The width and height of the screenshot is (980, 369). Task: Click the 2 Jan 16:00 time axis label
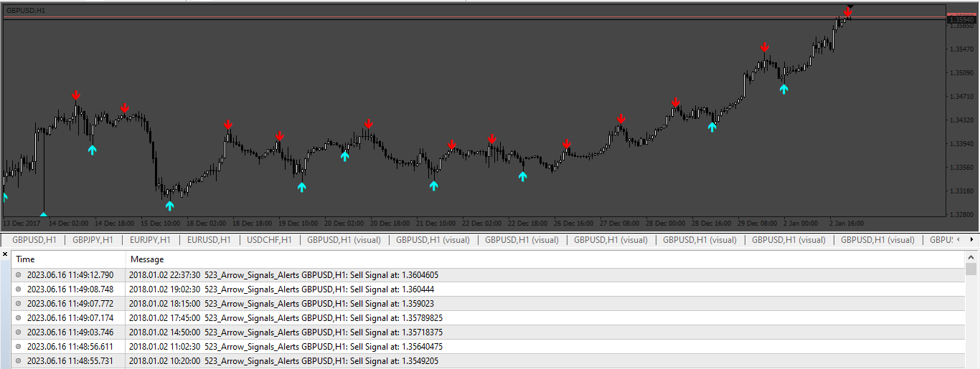(847, 223)
